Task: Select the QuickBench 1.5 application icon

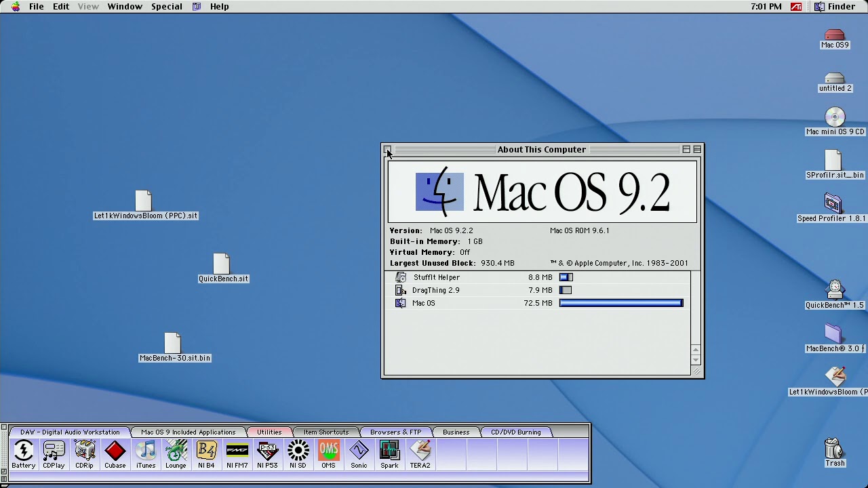Action: (x=835, y=296)
